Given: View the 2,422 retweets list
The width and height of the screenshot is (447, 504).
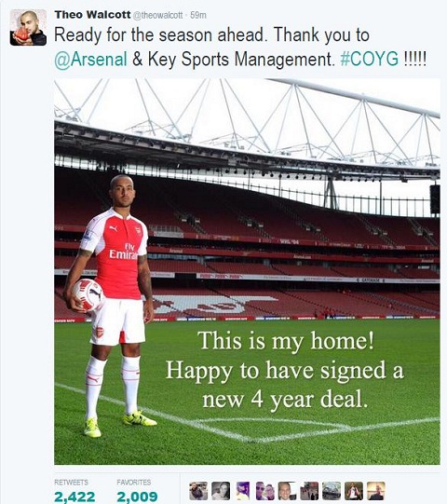Looking at the screenshot, I should click(x=74, y=497).
